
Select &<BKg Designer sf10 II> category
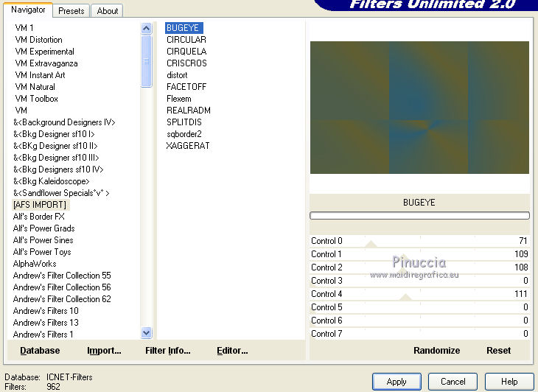tap(55, 145)
